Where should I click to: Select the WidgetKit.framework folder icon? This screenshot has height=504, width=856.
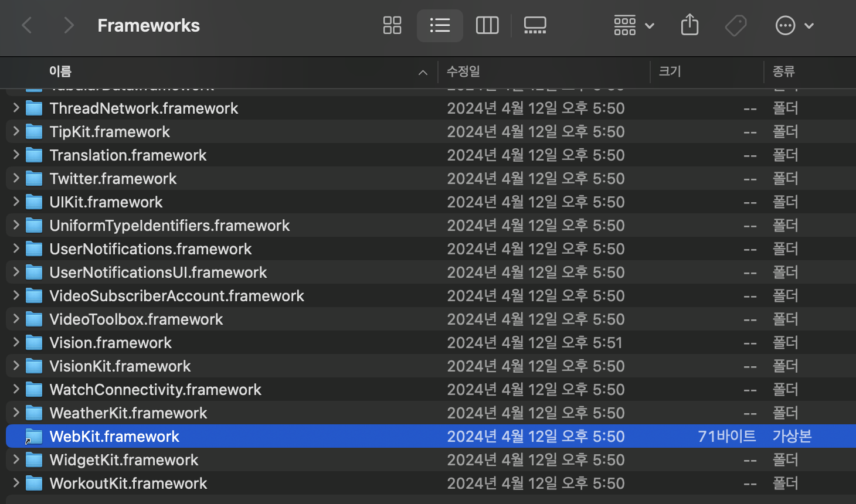tap(34, 460)
